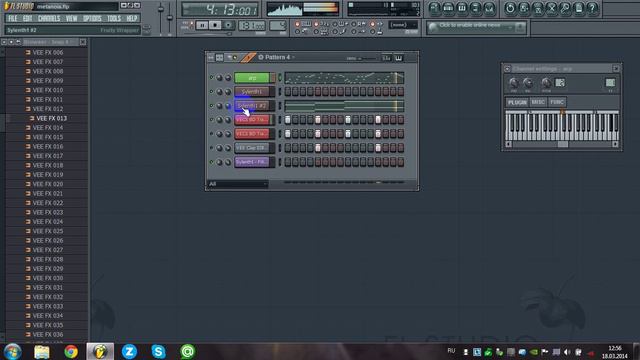Open graph editor in step sequencer header

[386, 58]
